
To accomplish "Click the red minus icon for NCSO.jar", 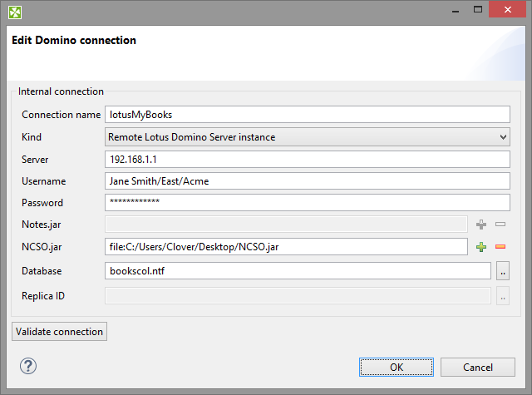I will [500, 246].
